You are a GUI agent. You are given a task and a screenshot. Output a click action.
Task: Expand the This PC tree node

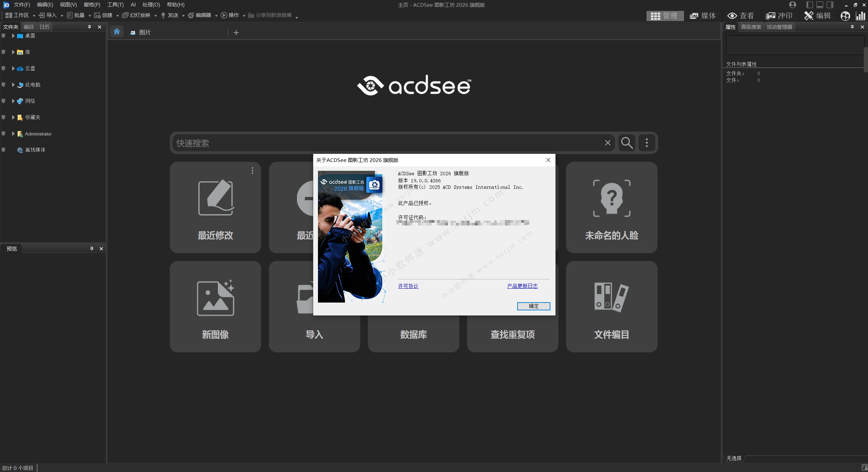13,85
